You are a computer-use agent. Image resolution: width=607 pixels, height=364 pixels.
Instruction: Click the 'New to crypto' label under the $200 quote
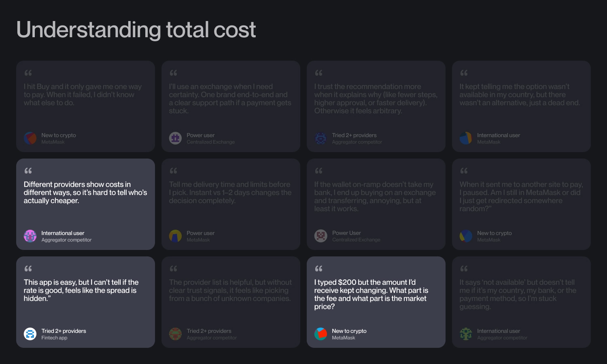(x=349, y=331)
